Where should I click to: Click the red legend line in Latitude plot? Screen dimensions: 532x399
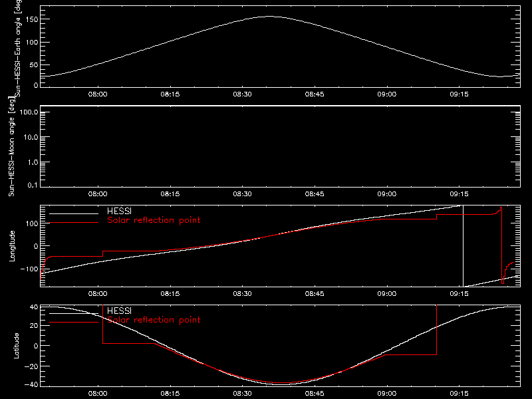coord(74,322)
